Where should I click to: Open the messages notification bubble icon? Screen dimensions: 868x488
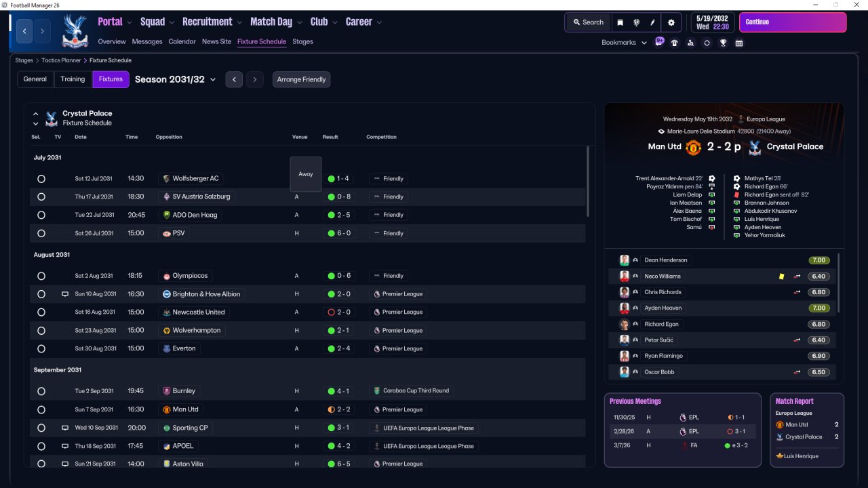659,42
